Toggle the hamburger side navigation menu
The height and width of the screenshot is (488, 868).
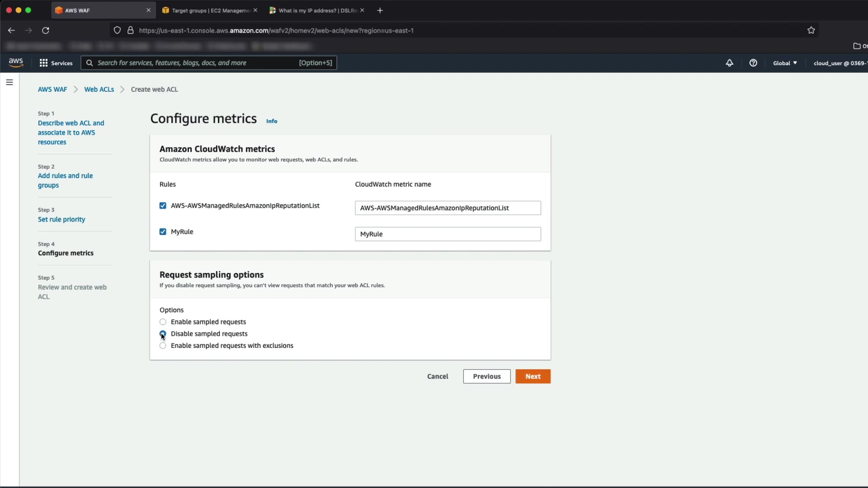[x=9, y=82]
